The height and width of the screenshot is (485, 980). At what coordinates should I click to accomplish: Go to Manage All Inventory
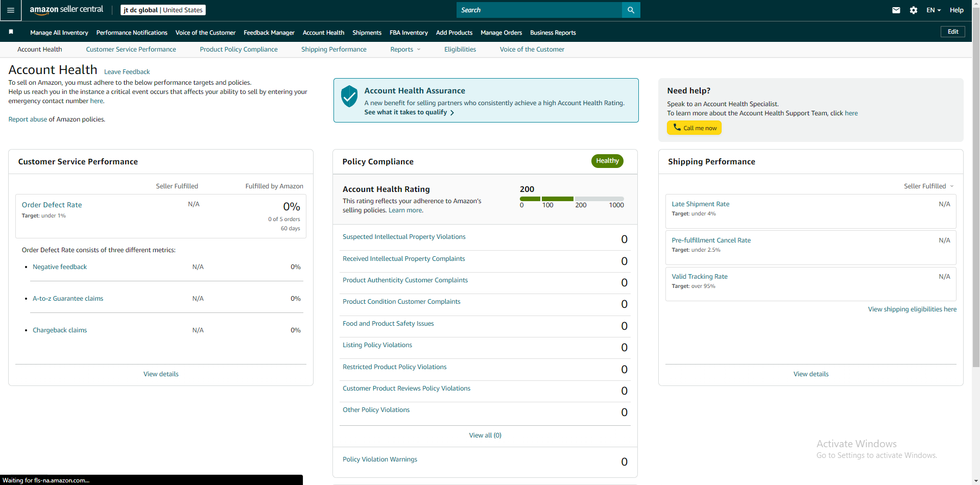(59, 33)
